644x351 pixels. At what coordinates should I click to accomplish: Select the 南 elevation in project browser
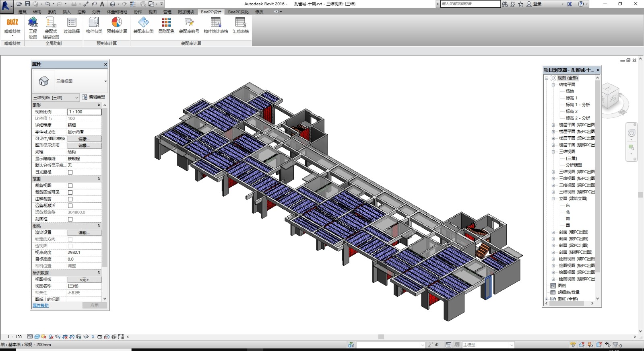[568, 219]
